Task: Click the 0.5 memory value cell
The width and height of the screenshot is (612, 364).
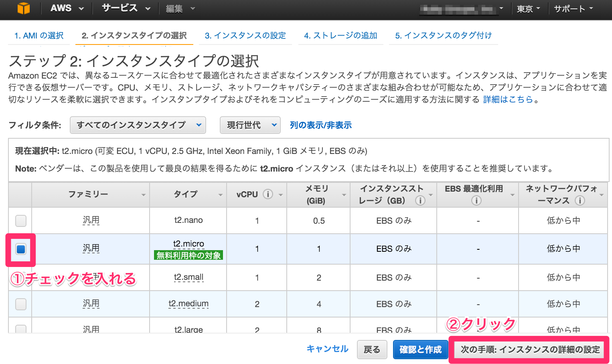Action: (319, 221)
